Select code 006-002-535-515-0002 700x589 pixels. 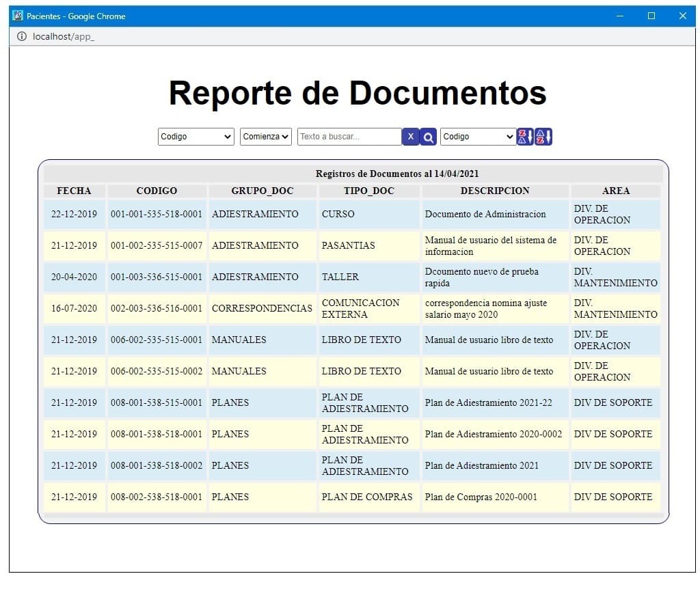tap(157, 371)
